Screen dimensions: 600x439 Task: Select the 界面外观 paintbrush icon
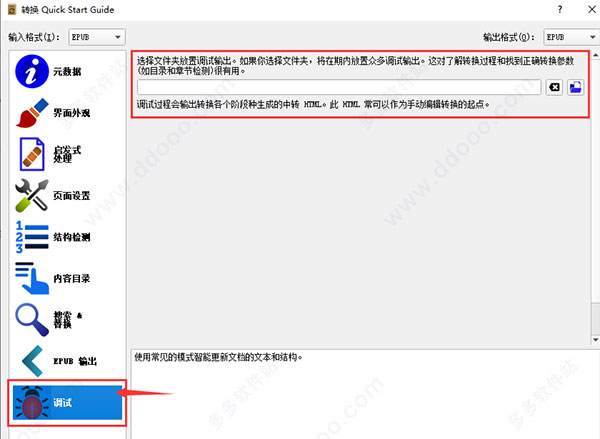32,113
